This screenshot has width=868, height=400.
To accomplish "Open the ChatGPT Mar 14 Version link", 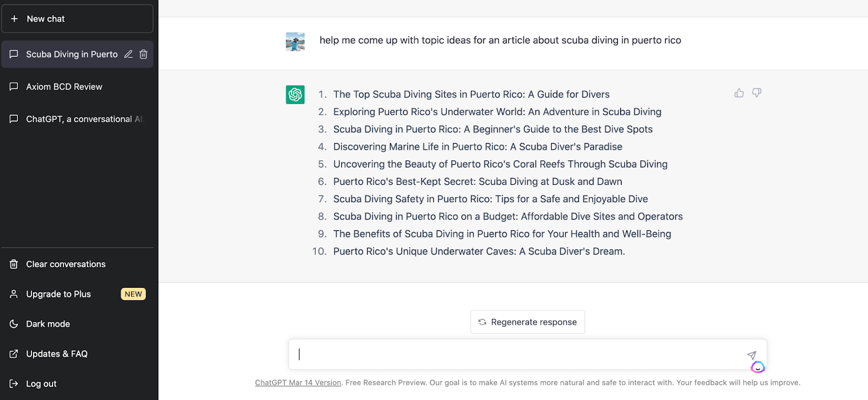I will pyautogui.click(x=298, y=383).
